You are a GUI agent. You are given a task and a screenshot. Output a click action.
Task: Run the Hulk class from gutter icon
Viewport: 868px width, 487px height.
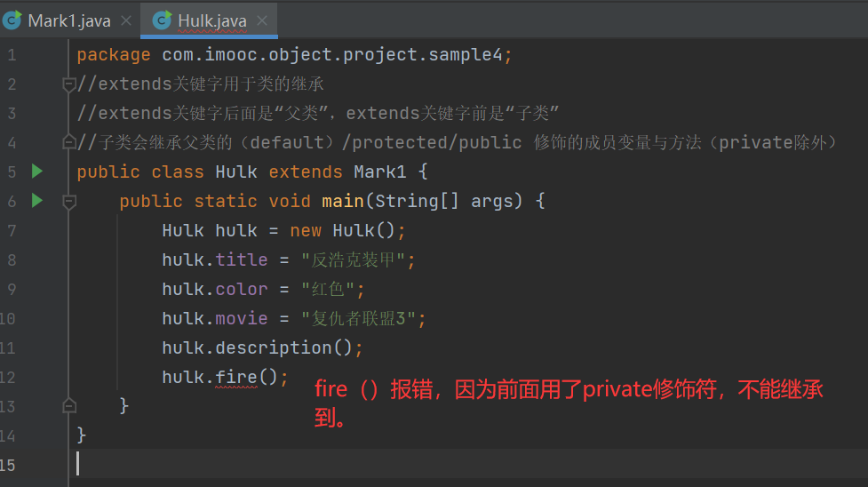click(x=36, y=172)
